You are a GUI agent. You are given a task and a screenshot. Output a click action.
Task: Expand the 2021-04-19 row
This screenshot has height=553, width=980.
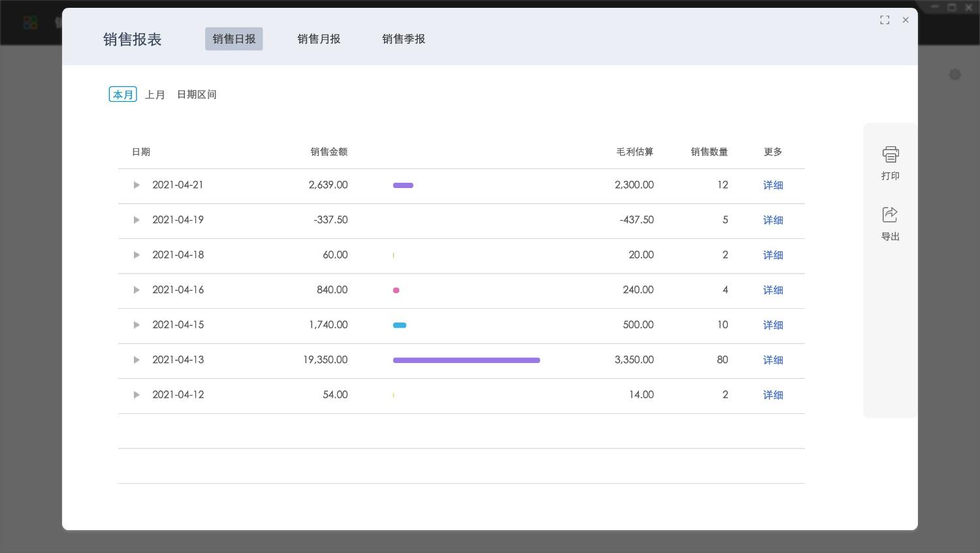[137, 220]
